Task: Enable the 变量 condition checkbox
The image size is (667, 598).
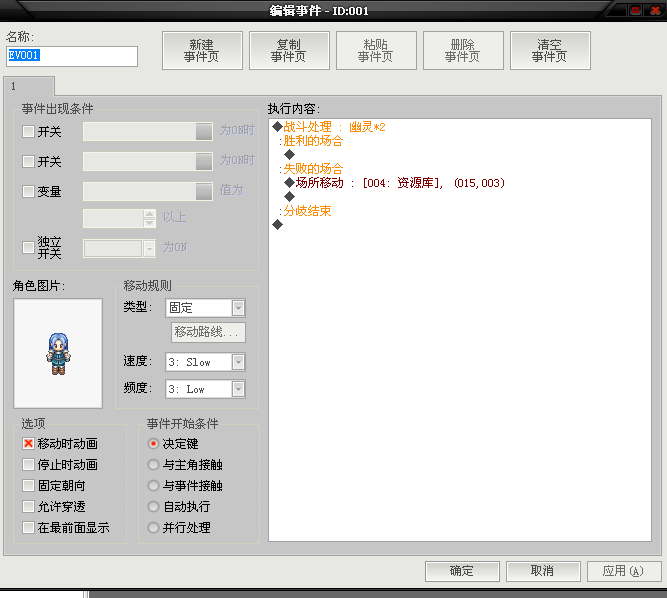Action: point(29,191)
